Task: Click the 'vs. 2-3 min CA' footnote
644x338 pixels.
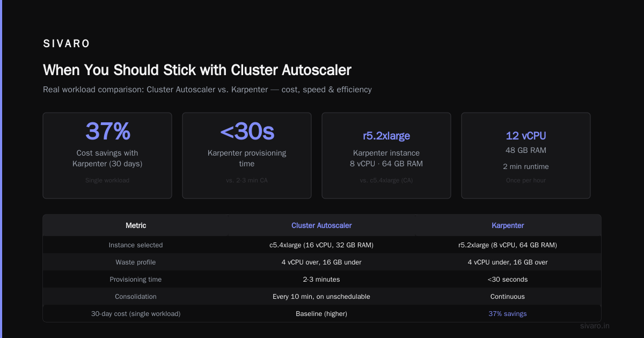Action: [247, 180]
